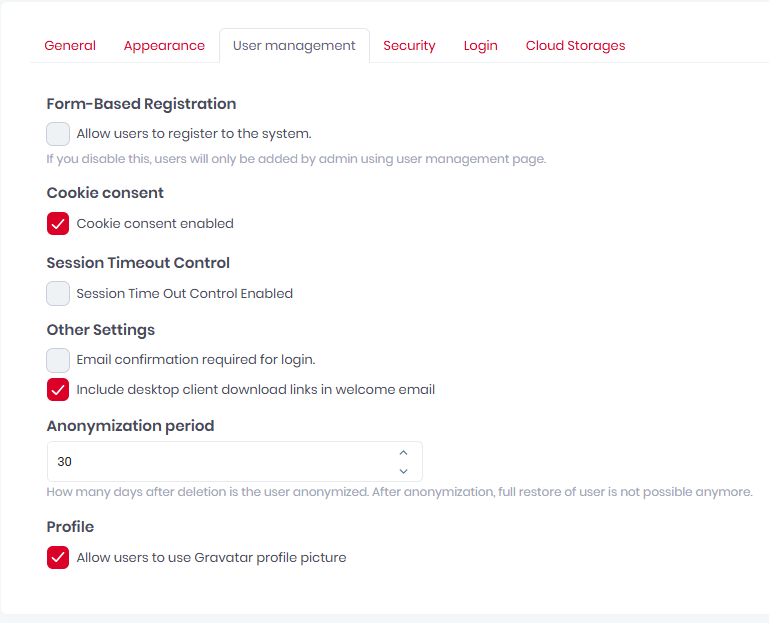Viewport: 769px width, 623px height.
Task: Enable the Session Time Out Control checkbox
Action: pos(58,294)
